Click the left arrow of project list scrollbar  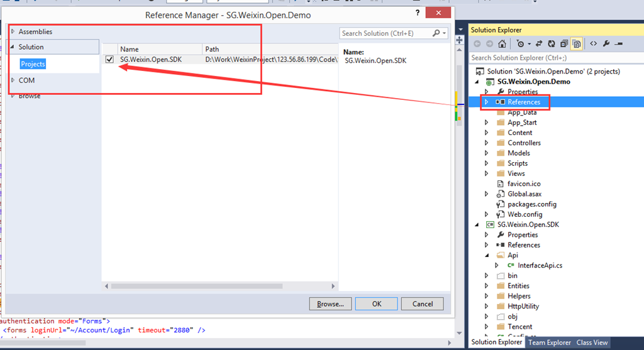tap(106, 286)
